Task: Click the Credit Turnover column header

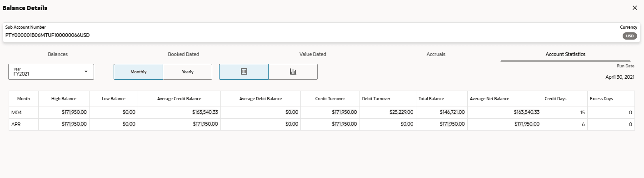Action: click(330, 98)
